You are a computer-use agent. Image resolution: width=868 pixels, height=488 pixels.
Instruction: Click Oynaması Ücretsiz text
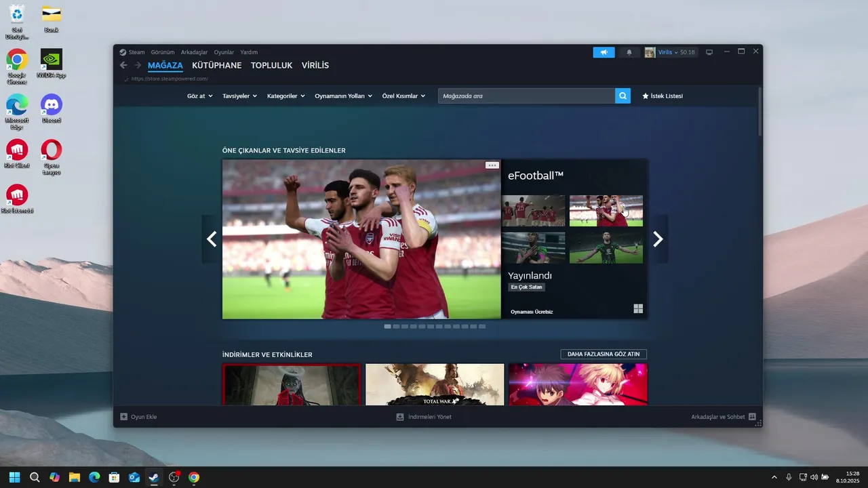click(532, 312)
